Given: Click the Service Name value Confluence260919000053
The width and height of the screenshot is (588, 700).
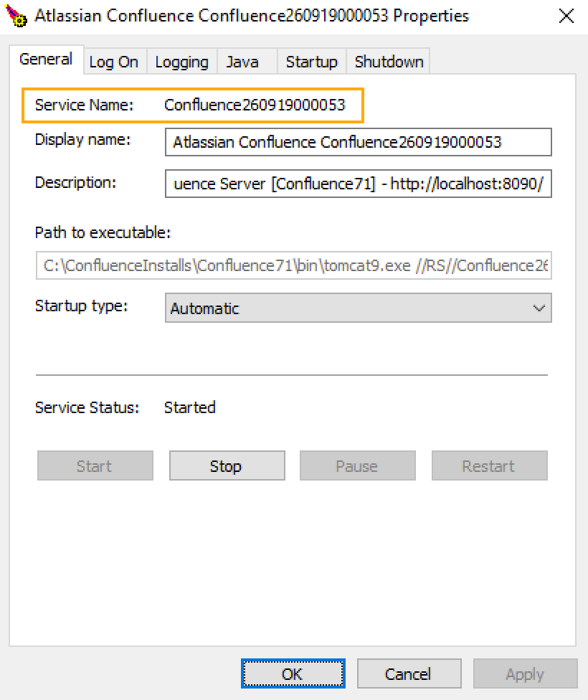Looking at the screenshot, I should pyautogui.click(x=255, y=105).
